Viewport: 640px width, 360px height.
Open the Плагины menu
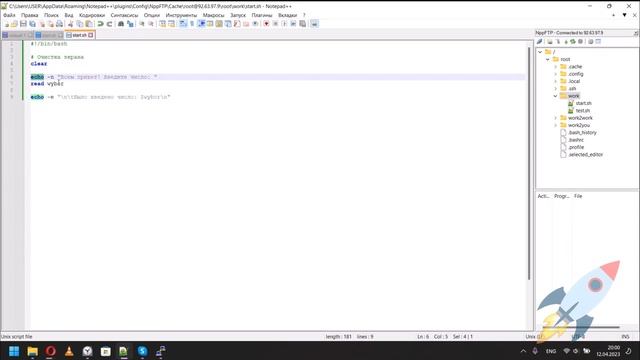[x=262, y=15]
